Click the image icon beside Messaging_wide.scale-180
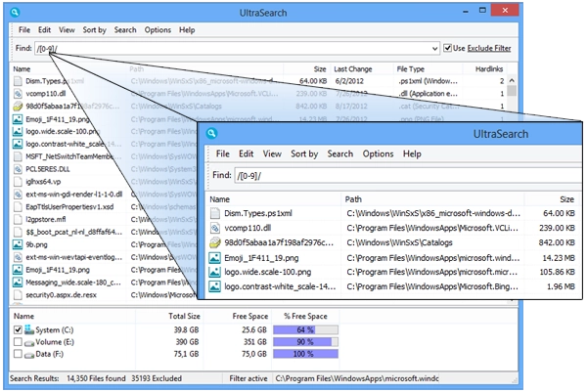Image resolution: width=587 pixels, height=392 pixels. click(x=18, y=283)
